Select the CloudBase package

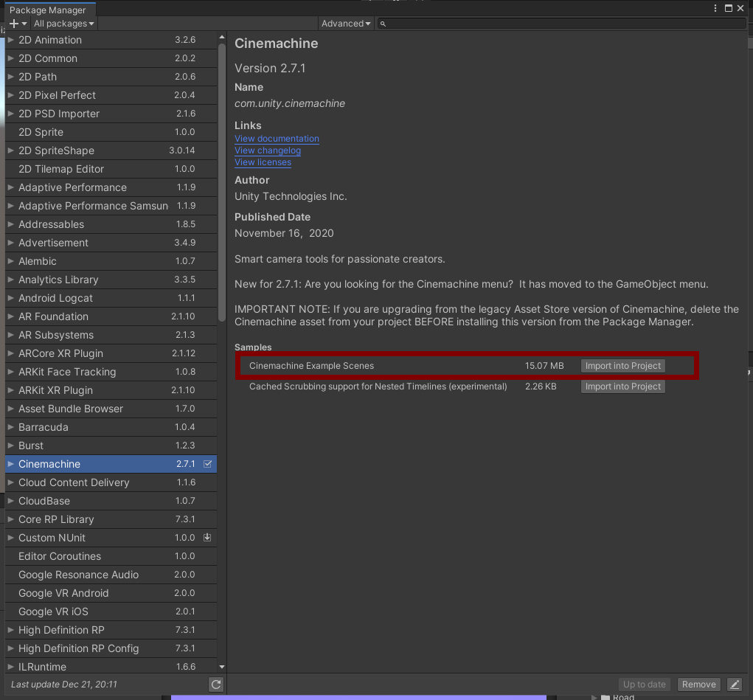click(x=111, y=501)
